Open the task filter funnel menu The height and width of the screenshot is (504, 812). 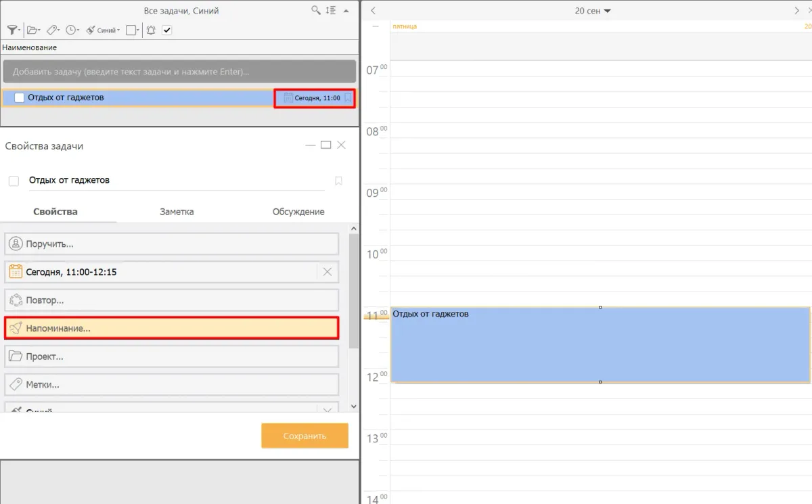(x=12, y=30)
